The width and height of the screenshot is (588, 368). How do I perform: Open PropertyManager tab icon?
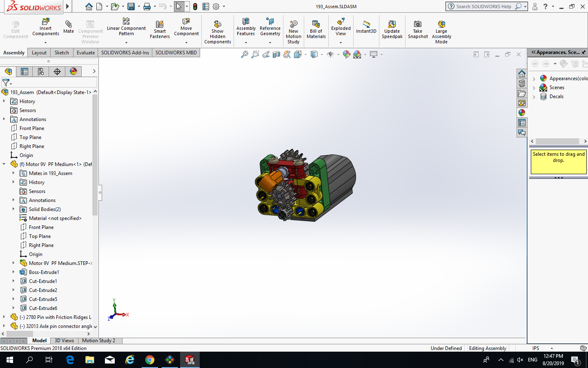[x=24, y=72]
